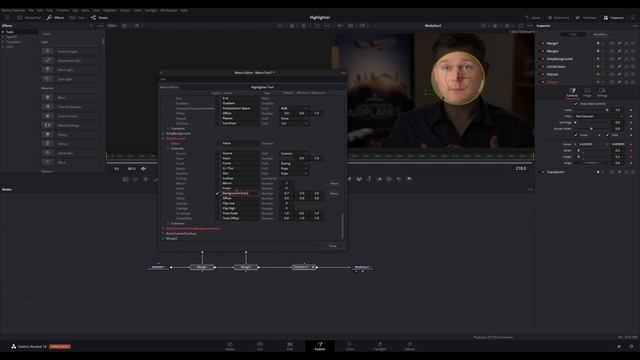Click the pin icon on Merge1 inspector row
Image resolution: width=640 pixels, height=360 pixels.
click(619, 43)
